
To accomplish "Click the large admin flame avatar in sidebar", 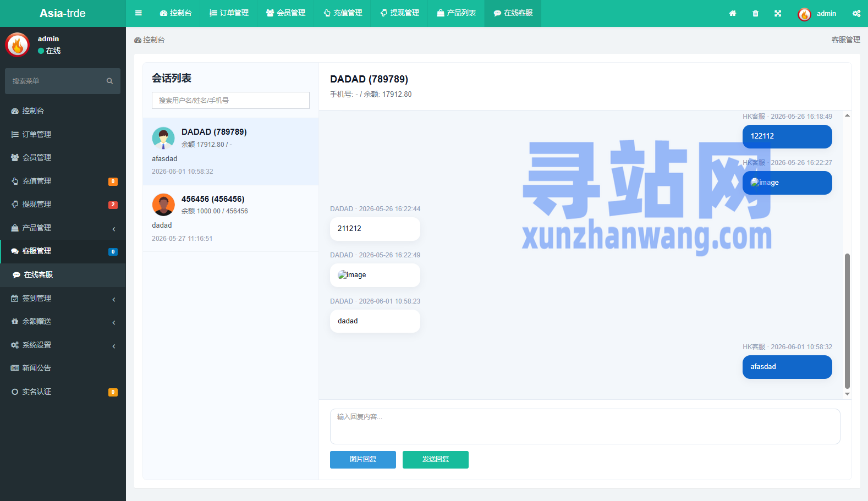I will click(x=18, y=45).
